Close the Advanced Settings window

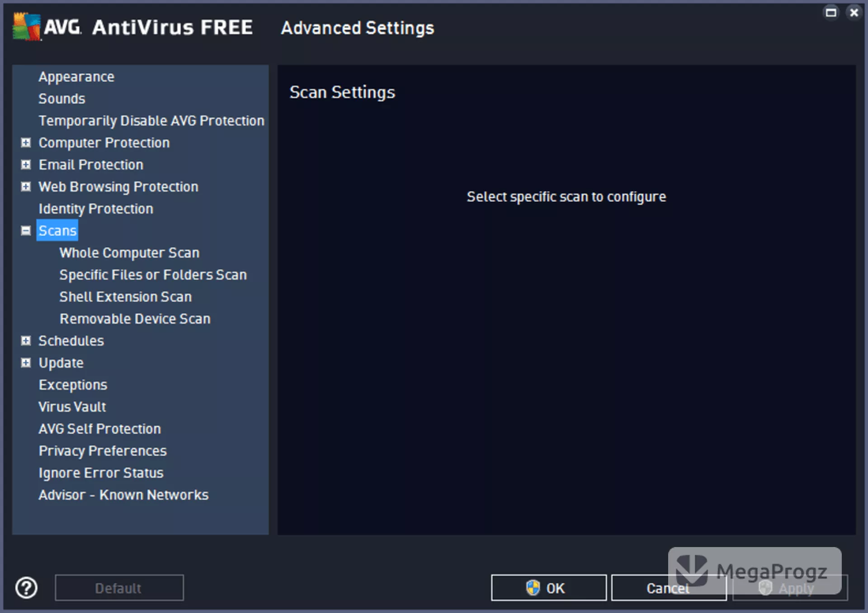point(854,13)
